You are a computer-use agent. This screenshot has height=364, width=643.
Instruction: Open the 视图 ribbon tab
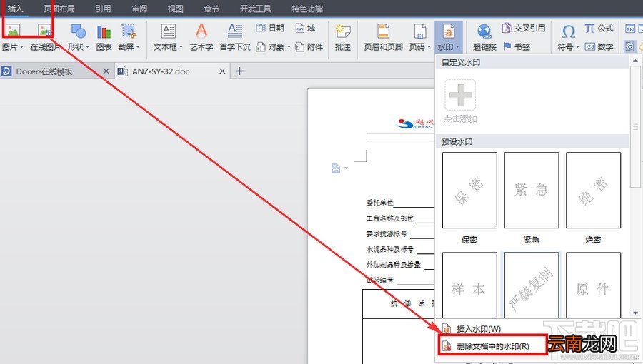tap(176, 9)
